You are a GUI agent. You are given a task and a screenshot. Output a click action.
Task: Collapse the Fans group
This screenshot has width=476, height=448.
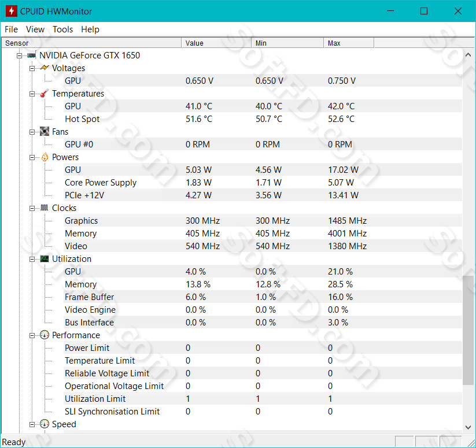(32, 132)
